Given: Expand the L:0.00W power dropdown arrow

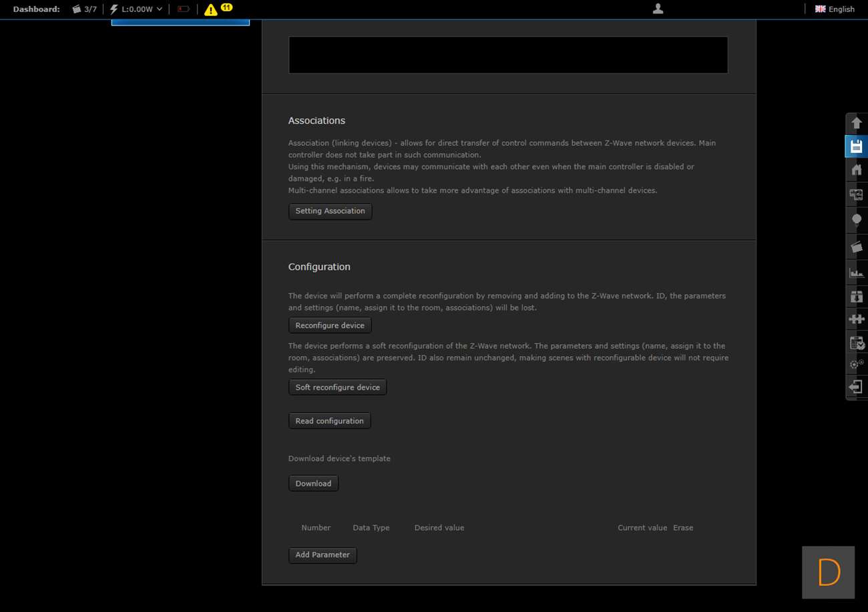Looking at the screenshot, I should [159, 9].
